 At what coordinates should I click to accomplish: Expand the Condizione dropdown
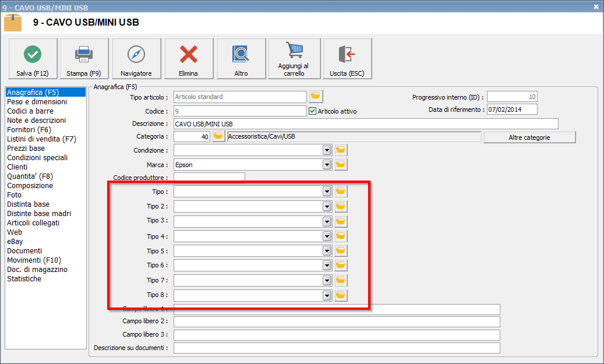tap(327, 150)
